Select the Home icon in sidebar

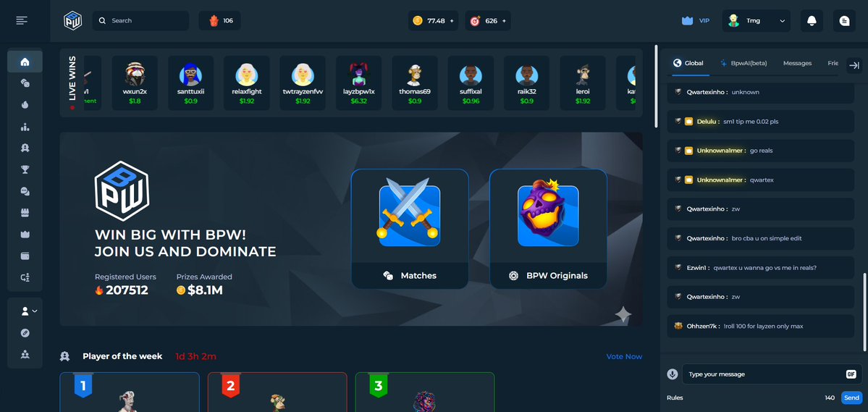click(25, 62)
